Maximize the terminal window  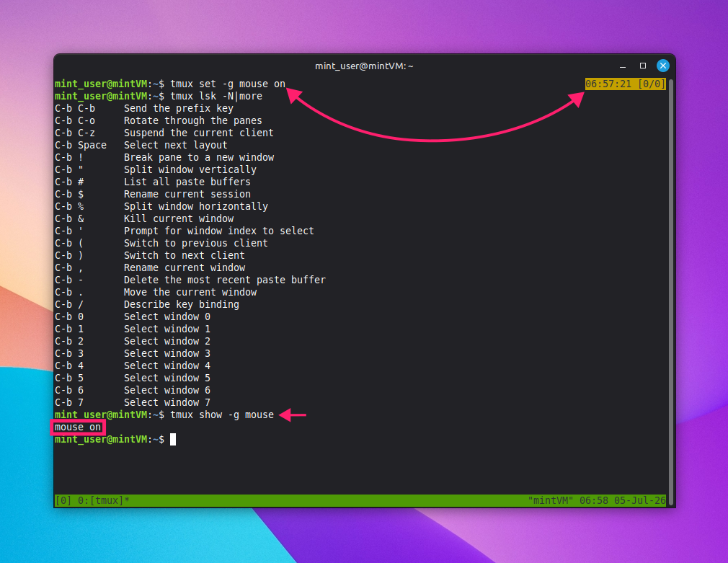(x=642, y=66)
